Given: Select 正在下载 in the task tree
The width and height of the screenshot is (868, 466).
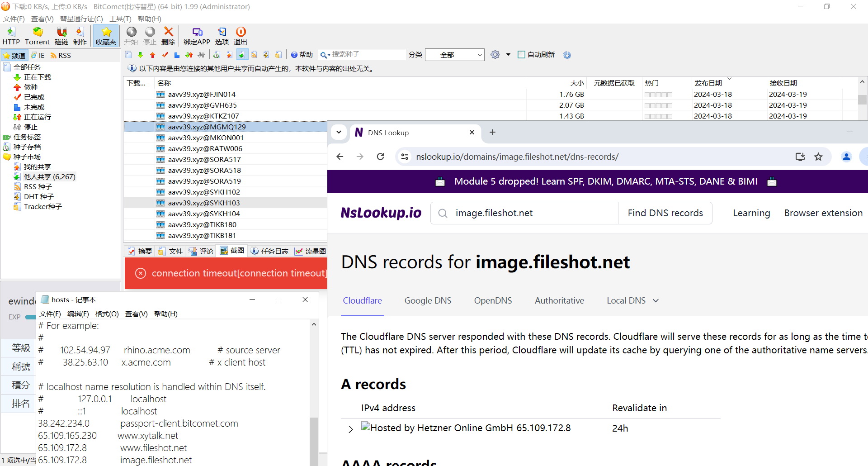Looking at the screenshot, I should (x=38, y=77).
